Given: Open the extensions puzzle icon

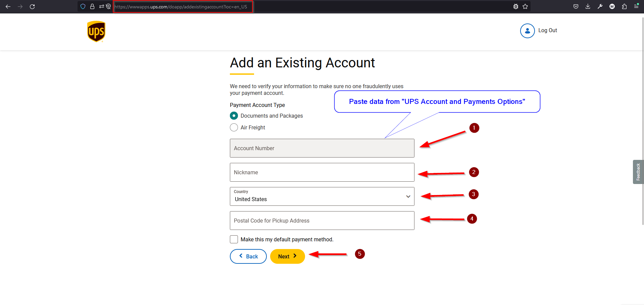Looking at the screenshot, I should 624,6.
